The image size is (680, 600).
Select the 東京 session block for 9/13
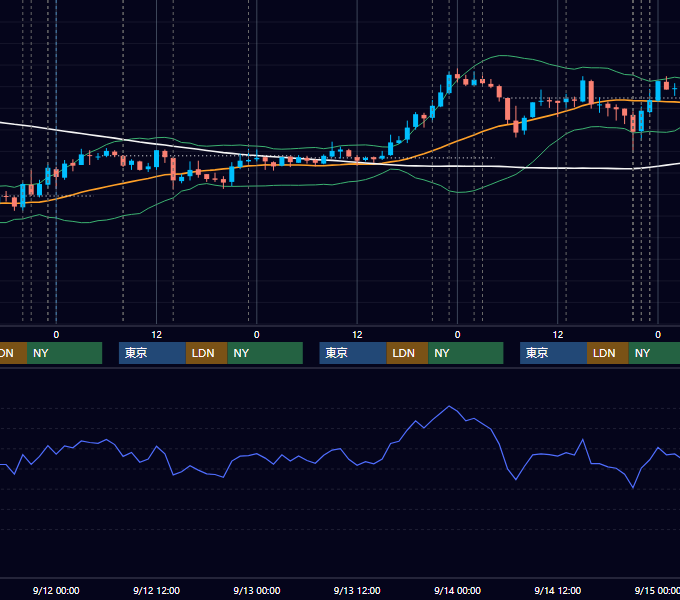coord(353,353)
